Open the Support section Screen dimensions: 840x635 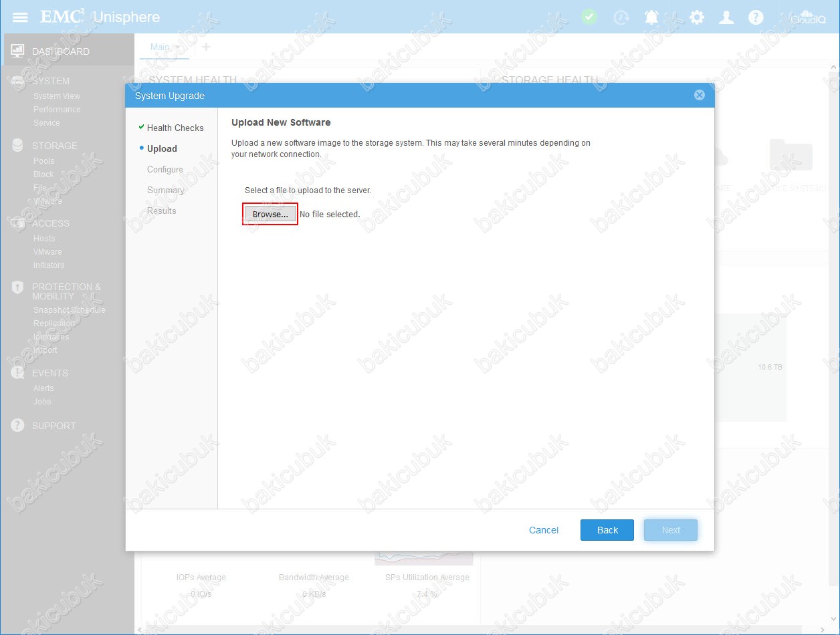[x=54, y=426]
